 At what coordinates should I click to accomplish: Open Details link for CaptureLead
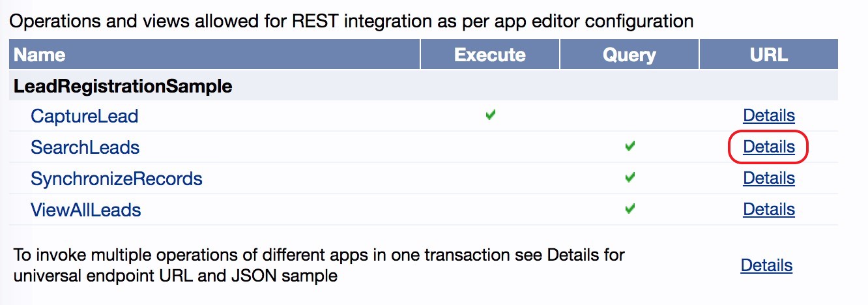point(769,116)
